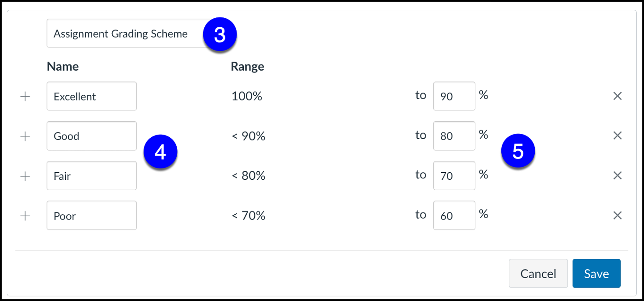The image size is (644, 301).
Task: Insert a row with the plus beside Good
Action: coord(25,136)
